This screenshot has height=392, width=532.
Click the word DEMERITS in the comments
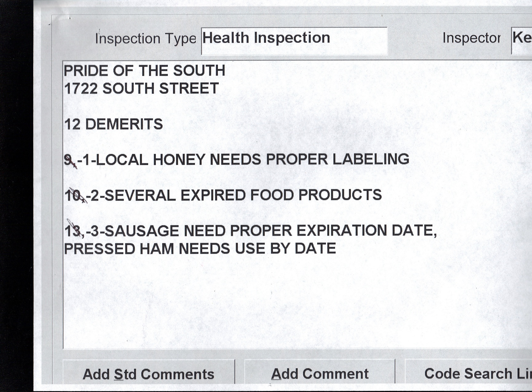tap(124, 125)
